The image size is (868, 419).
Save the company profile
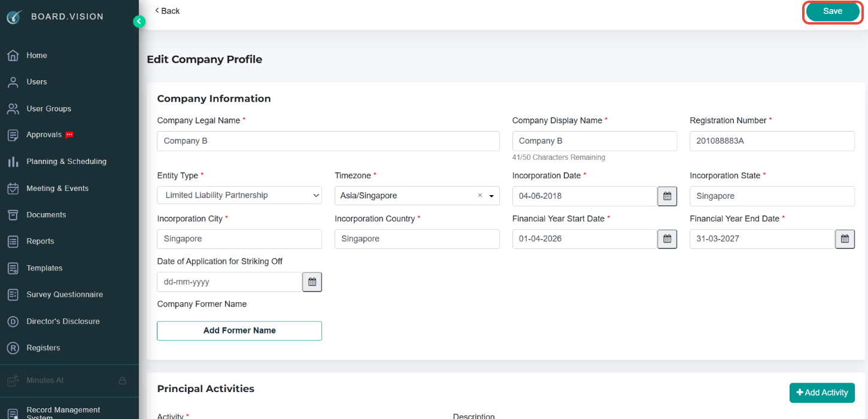pyautogui.click(x=833, y=11)
